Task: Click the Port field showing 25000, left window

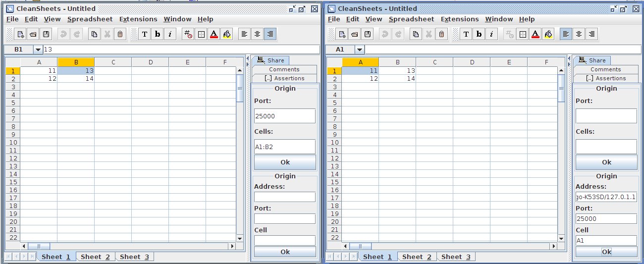Action: tap(285, 116)
